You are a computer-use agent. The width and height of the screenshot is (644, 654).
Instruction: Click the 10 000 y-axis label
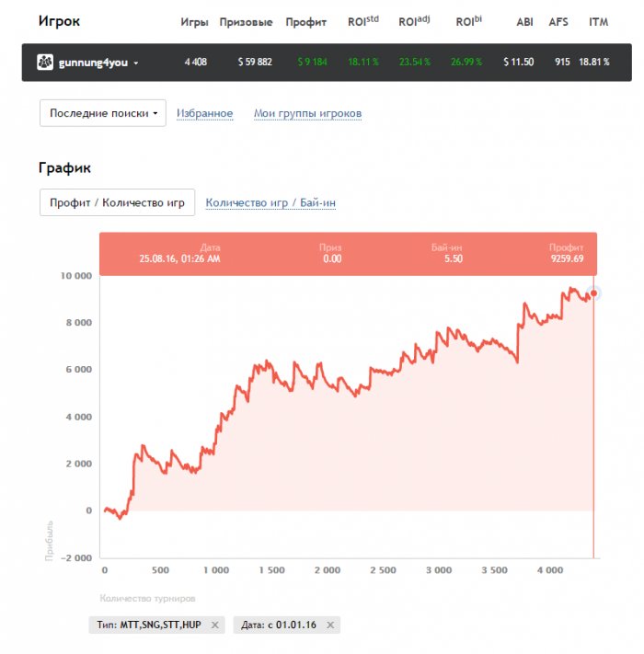(76, 276)
